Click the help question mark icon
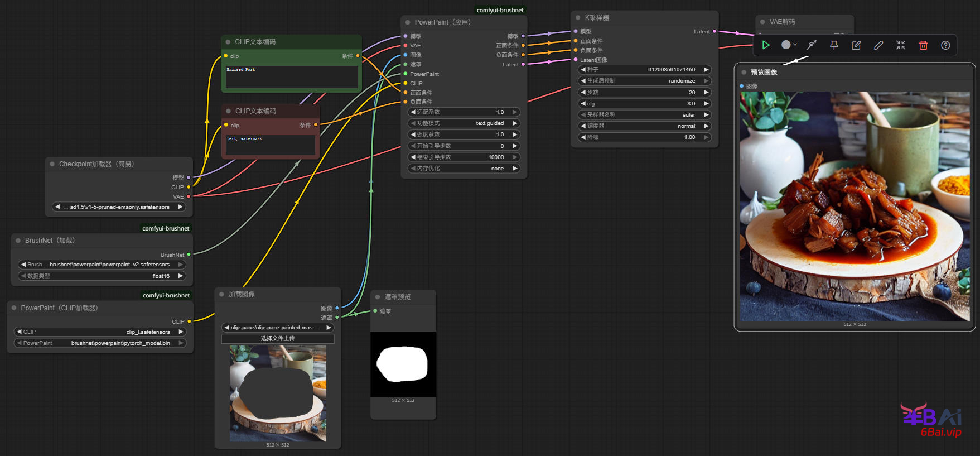This screenshot has width=980, height=456. tap(945, 45)
